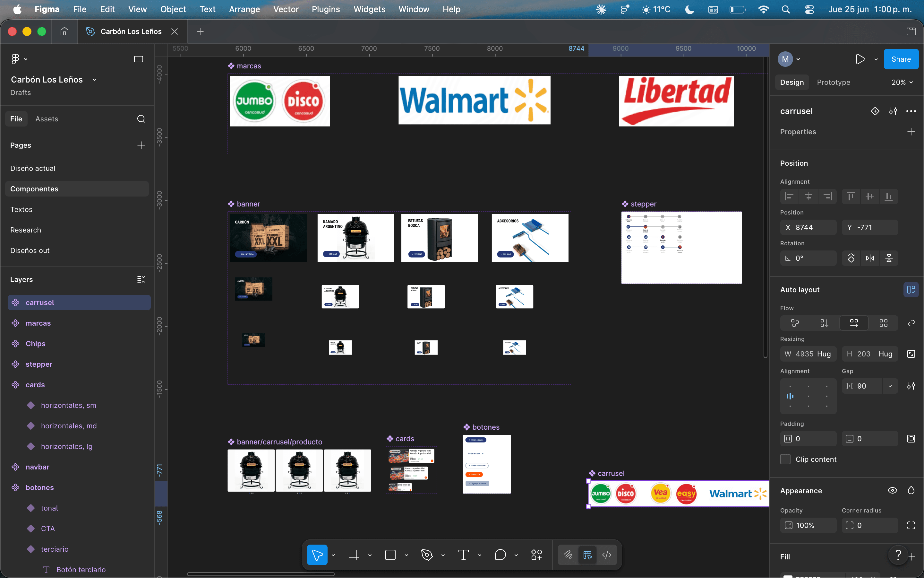The image size is (924, 578).
Task: Switch to the Design tab
Action: click(x=792, y=82)
